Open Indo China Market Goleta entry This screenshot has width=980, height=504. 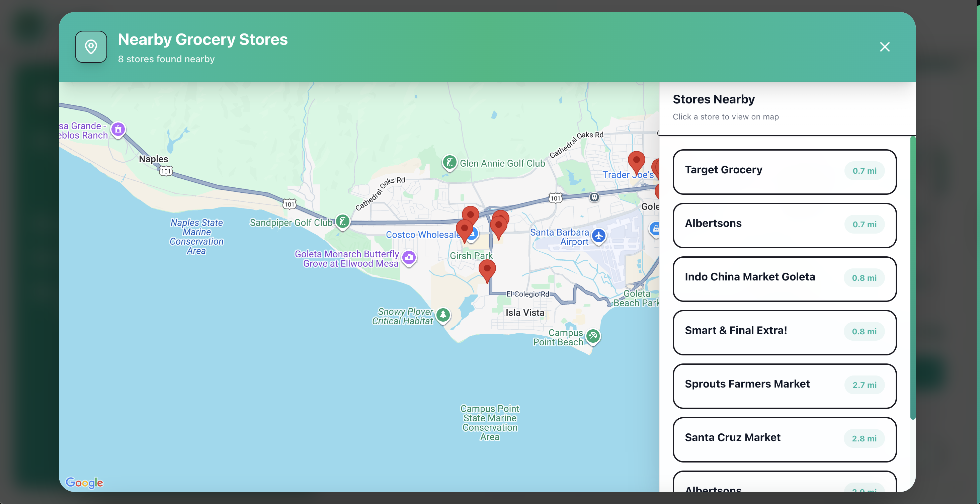click(x=784, y=279)
